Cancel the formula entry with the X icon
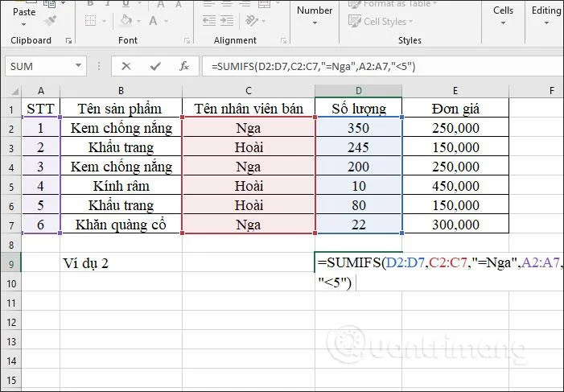Viewport: 564px width, 392px height. tap(126, 66)
